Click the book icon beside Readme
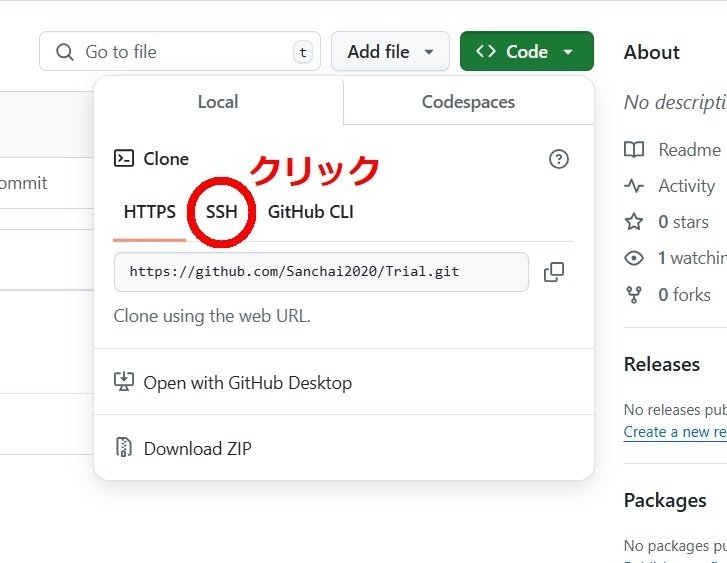 634,149
